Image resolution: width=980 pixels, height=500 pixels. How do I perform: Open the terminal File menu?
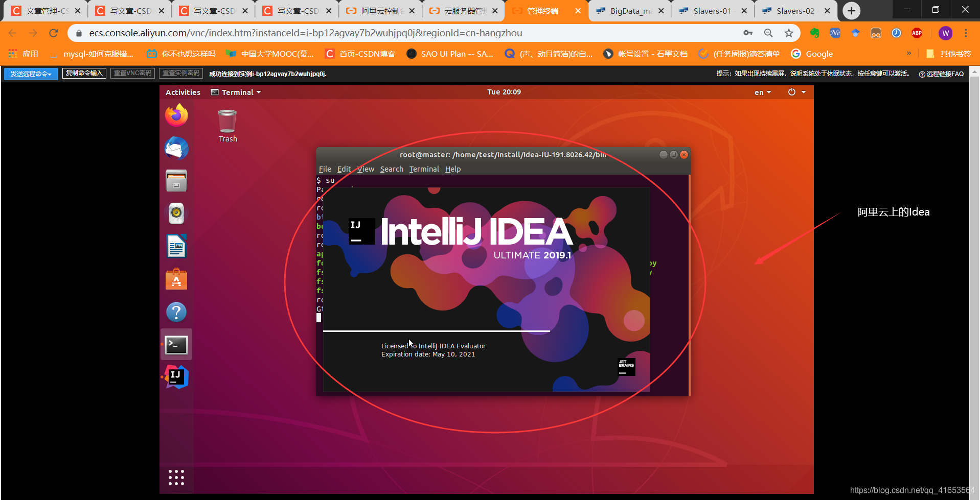[325, 169]
